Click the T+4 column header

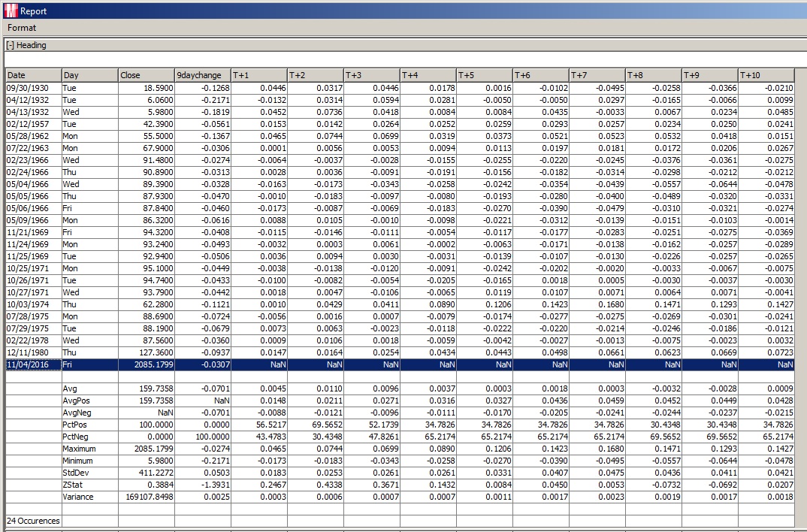tap(428, 75)
